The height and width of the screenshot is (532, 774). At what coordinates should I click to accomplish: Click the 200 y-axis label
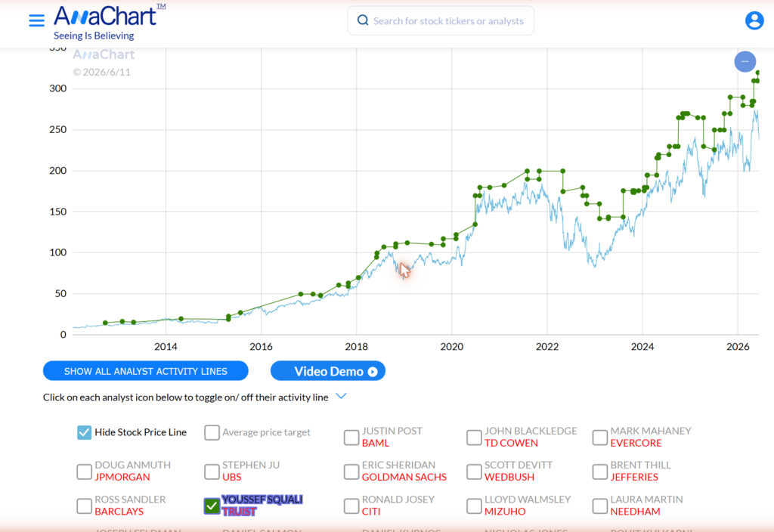57,171
